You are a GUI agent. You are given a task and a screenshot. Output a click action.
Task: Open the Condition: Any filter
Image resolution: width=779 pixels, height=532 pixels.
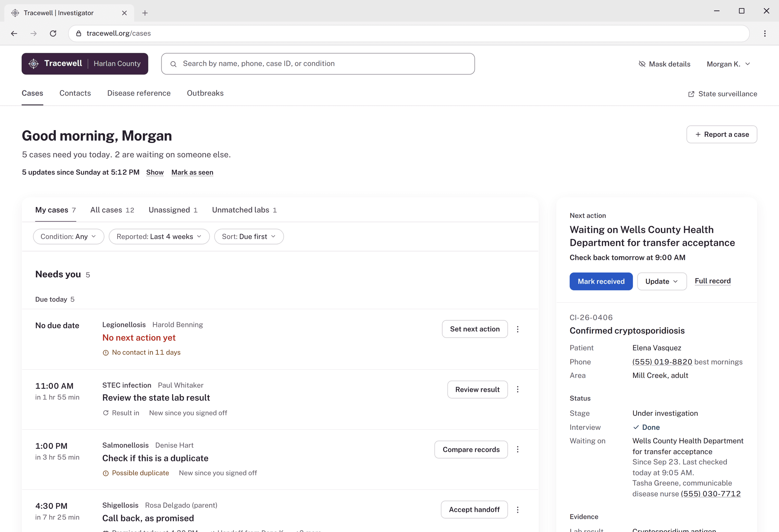click(x=68, y=236)
